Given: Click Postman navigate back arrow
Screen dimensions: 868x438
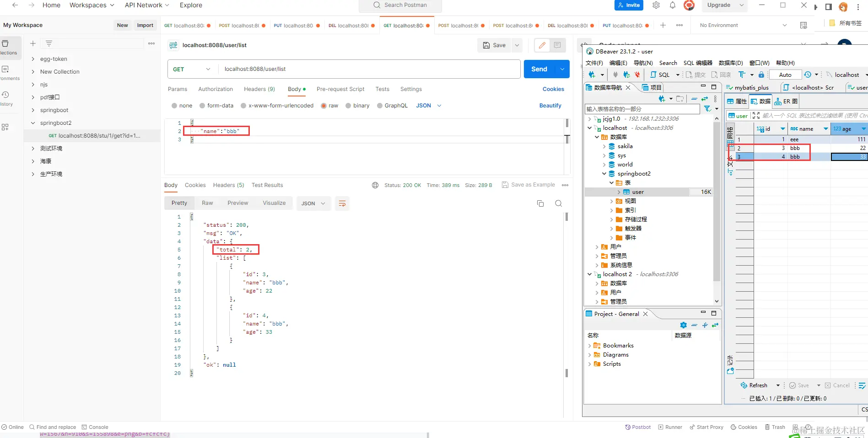Looking at the screenshot, I should tap(15, 5).
